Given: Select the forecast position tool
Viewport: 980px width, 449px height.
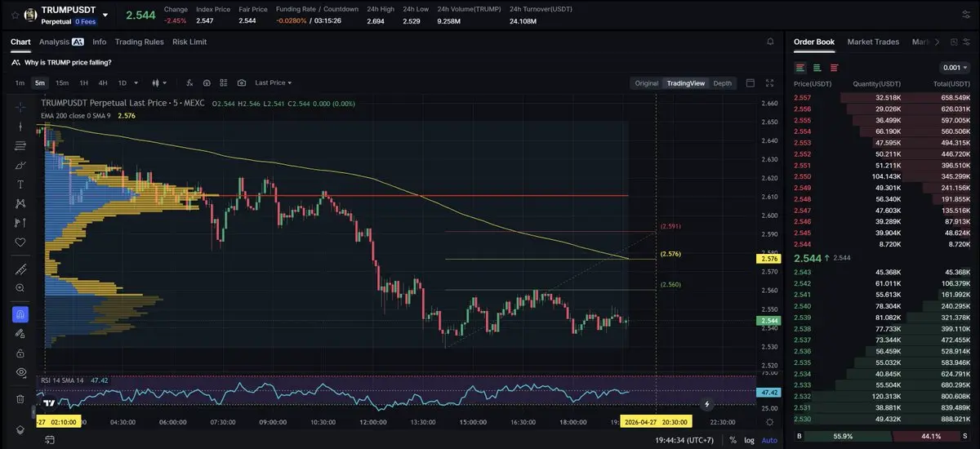Looking at the screenshot, I should (x=20, y=223).
